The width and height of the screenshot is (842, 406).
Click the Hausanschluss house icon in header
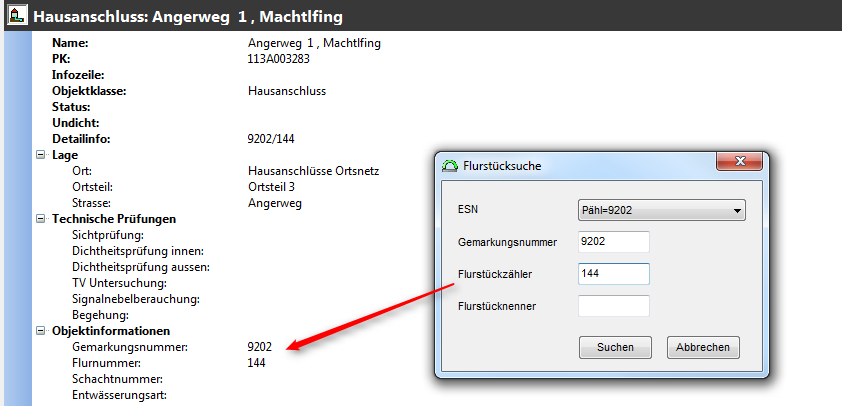pos(18,15)
